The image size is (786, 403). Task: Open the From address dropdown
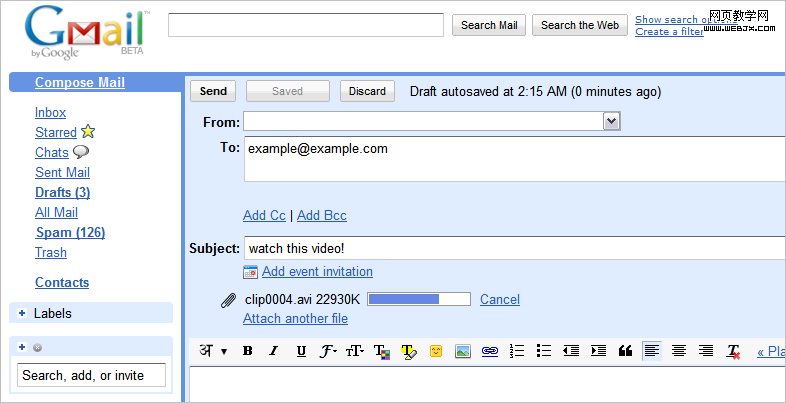[x=612, y=121]
